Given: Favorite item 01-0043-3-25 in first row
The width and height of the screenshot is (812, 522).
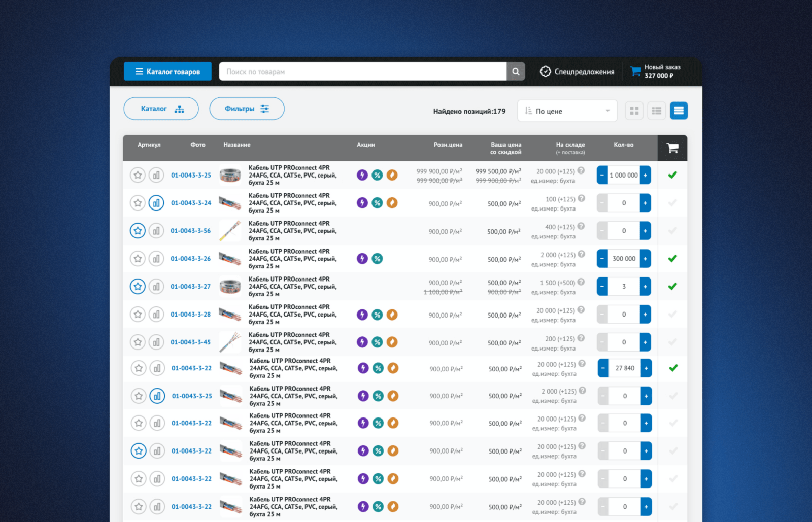Looking at the screenshot, I should point(138,175).
